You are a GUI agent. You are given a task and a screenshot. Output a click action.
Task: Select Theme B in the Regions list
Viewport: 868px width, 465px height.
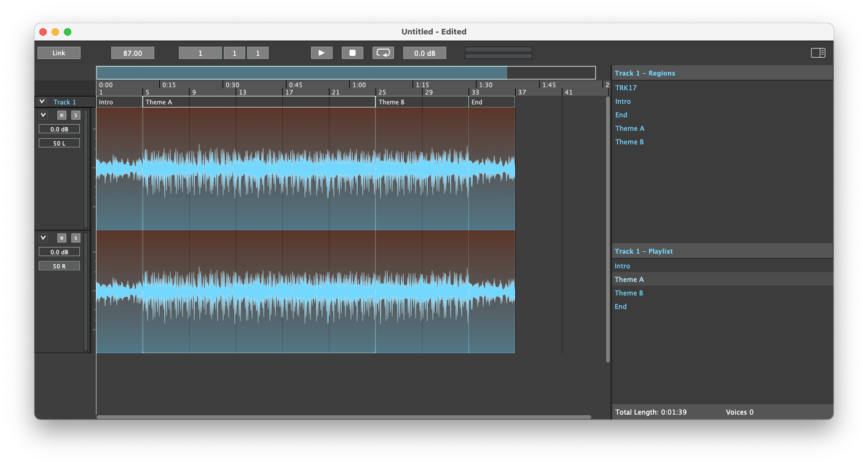coord(629,142)
